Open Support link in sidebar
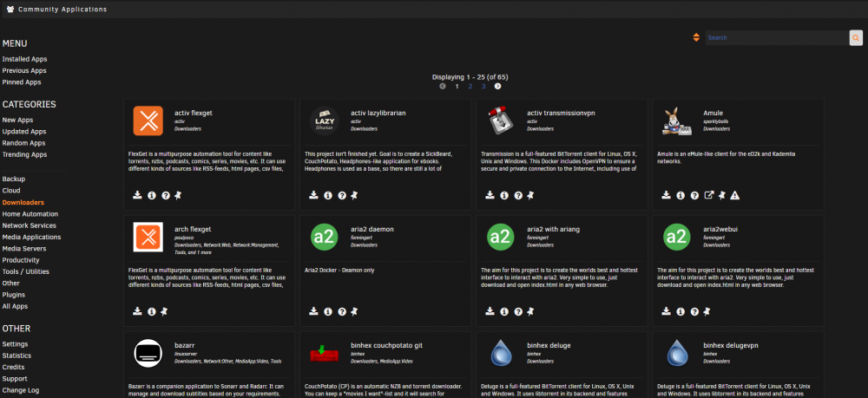Image resolution: width=868 pixels, height=398 pixels. (x=15, y=379)
